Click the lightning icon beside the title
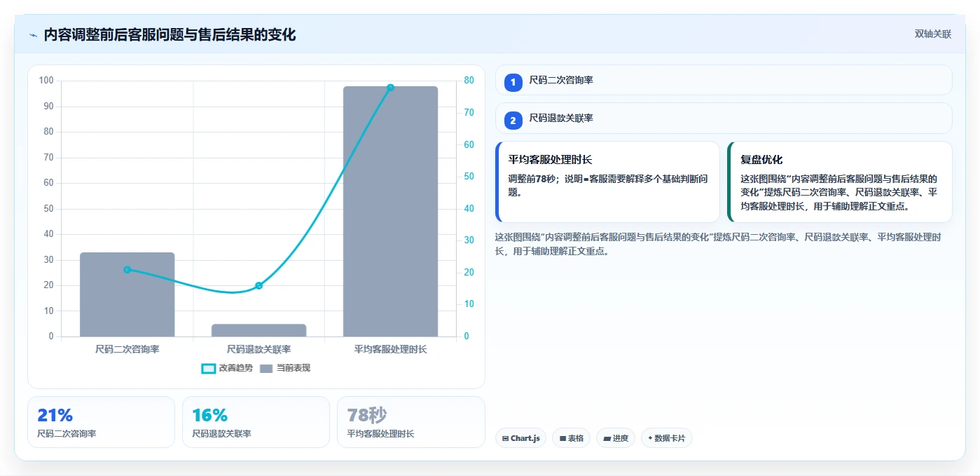The image size is (980, 476). [x=34, y=35]
